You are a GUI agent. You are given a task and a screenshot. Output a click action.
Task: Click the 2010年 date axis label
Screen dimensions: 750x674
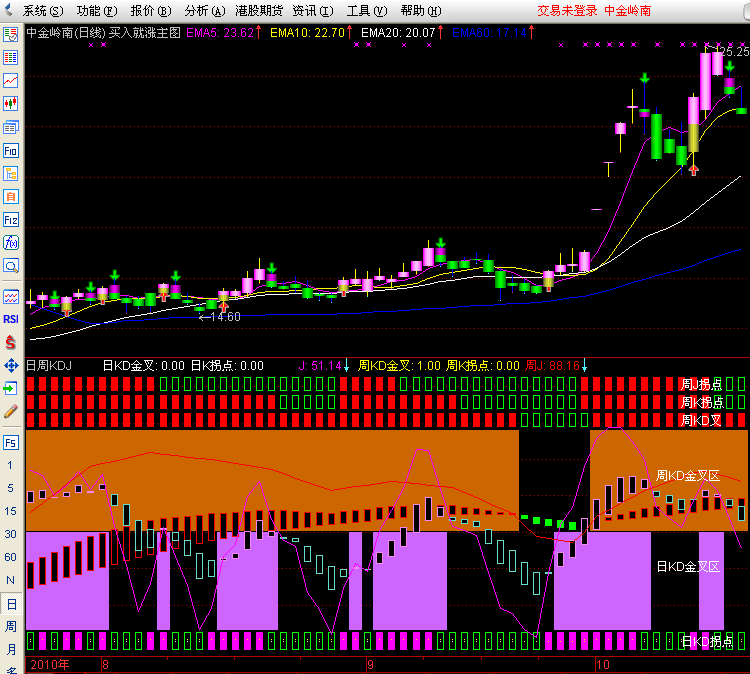click(x=50, y=664)
